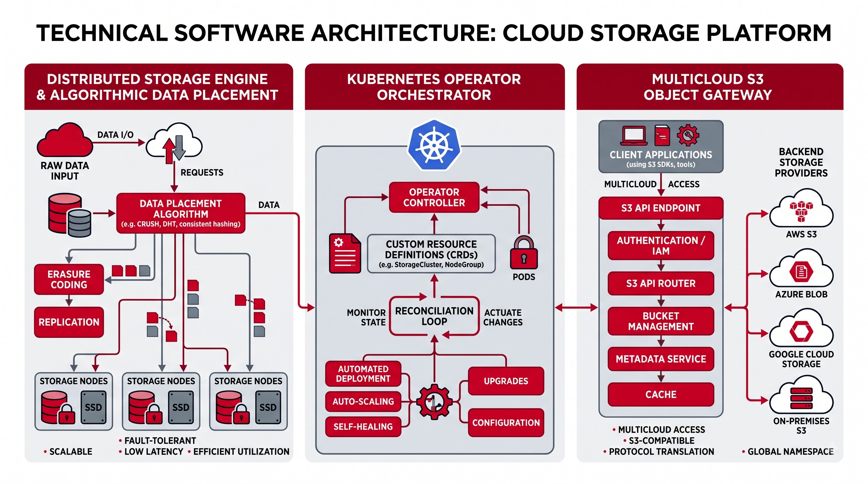Click the Pods padlock icon
The width and height of the screenshot is (868, 484).
(x=524, y=252)
